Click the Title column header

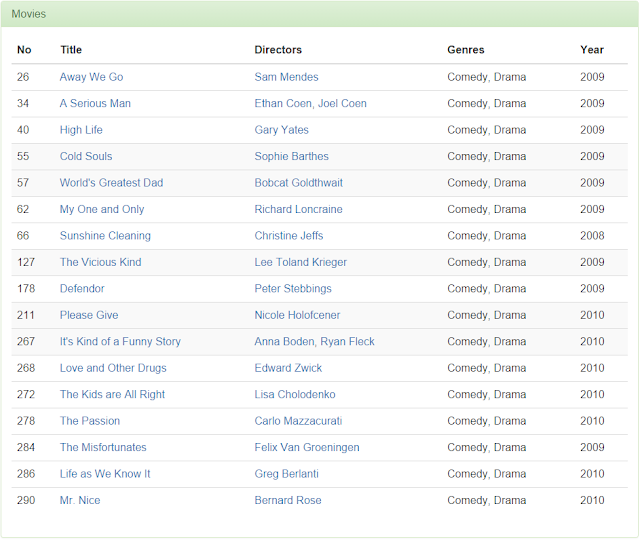click(x=71, y=50)
